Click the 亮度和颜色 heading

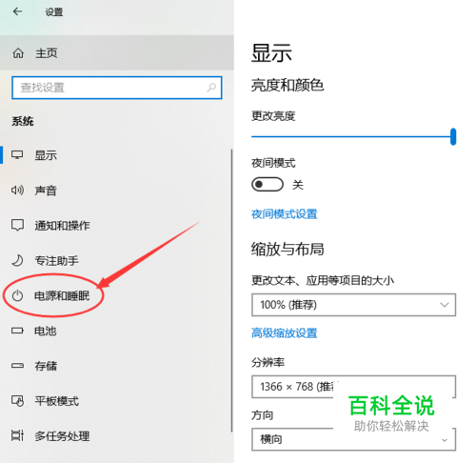click(x=288, y=85)
